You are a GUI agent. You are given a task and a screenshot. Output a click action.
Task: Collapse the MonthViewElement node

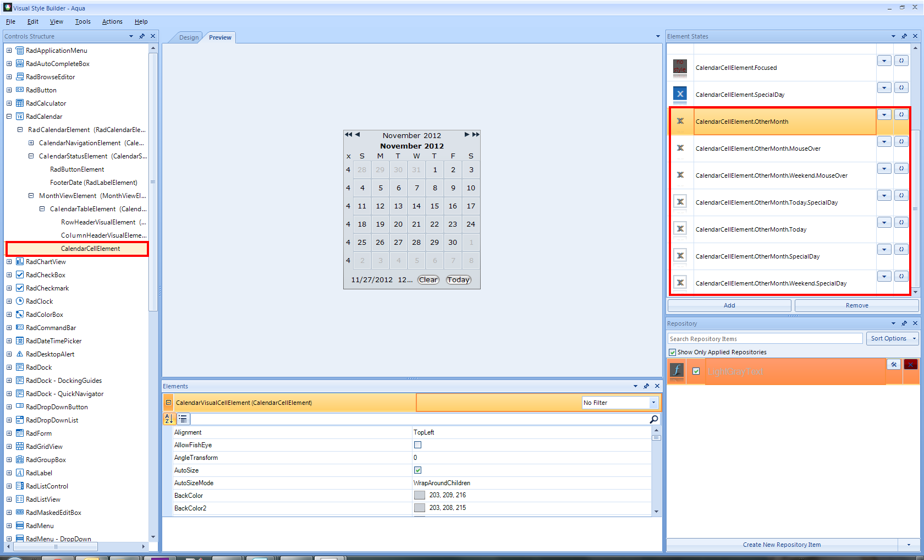coord(31,195)
